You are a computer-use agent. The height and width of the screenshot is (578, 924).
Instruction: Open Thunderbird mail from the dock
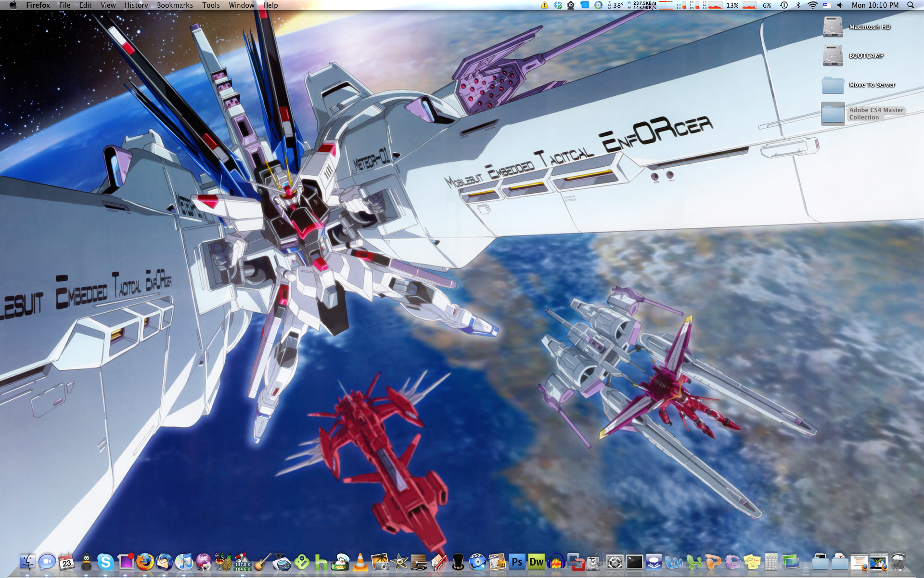click(164, 562)
